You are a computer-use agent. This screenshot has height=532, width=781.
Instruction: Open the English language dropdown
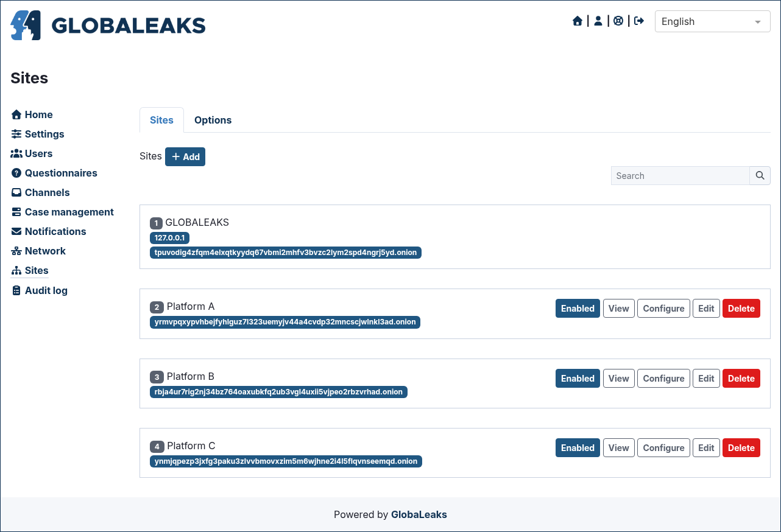tap(713, 21)
